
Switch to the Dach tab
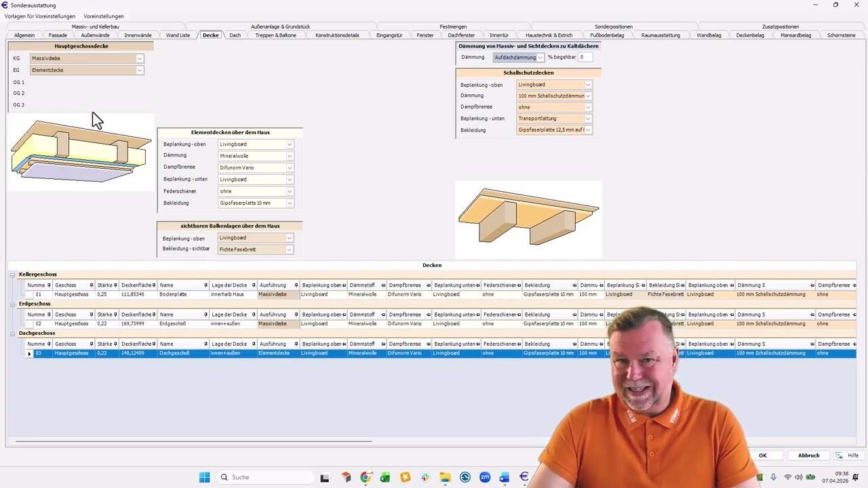click(x=235, y=35)
